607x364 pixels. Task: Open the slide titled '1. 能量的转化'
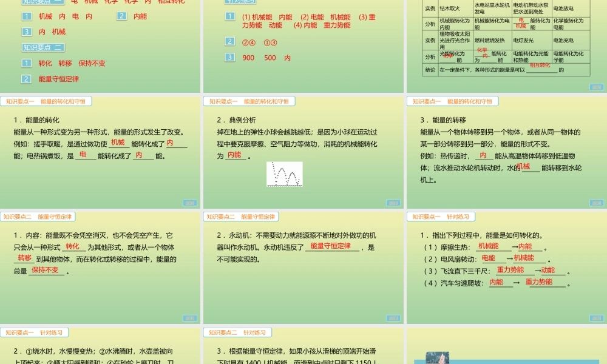(x=100, y=152)
